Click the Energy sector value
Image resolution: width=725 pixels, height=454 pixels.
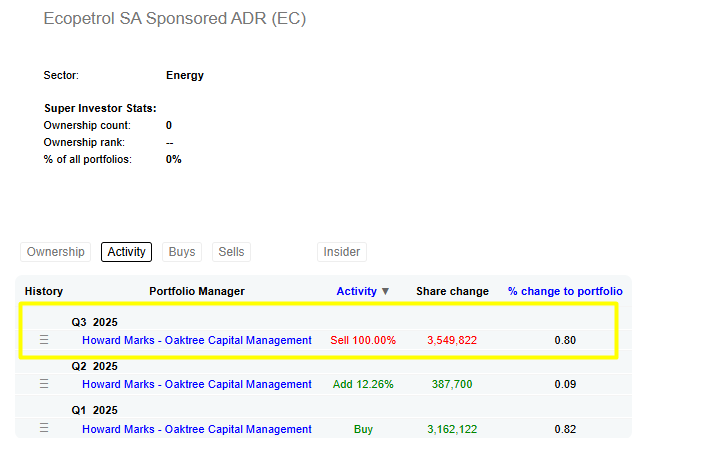pyautogui.click(x=185, y=75)
